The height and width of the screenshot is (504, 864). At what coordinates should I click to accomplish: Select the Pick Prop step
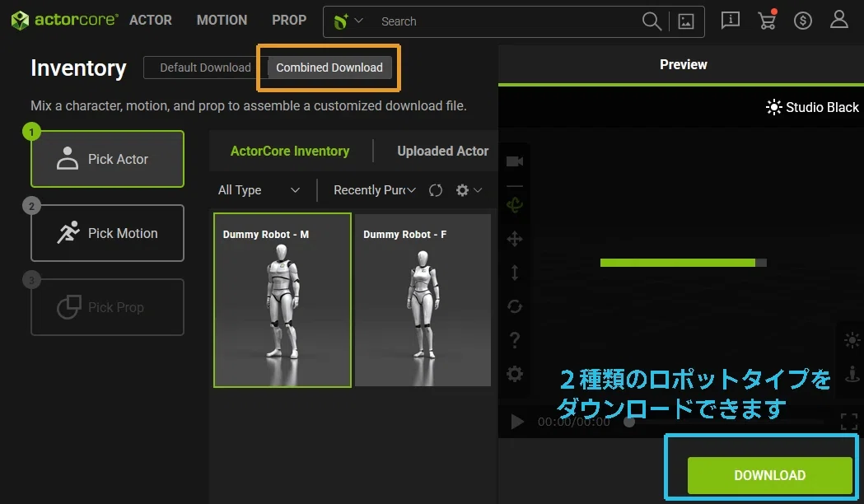pos(107,307)
